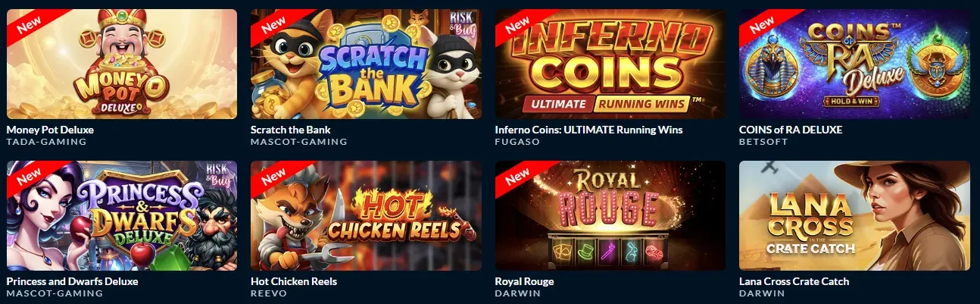This screenshot has height=304, width=980.
Task: Select the 'Hot Chicken Reels' title text
Action: pyautogui.click(x=294, y=281)
